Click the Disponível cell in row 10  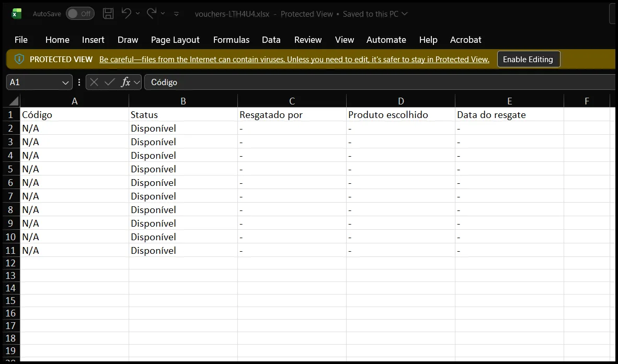pos(184,237)
